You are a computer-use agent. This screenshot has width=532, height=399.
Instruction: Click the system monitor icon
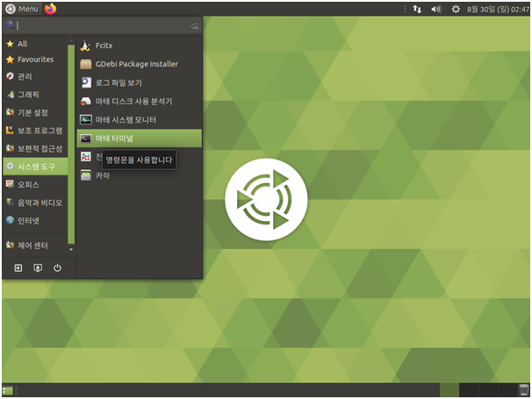point(85,119)
